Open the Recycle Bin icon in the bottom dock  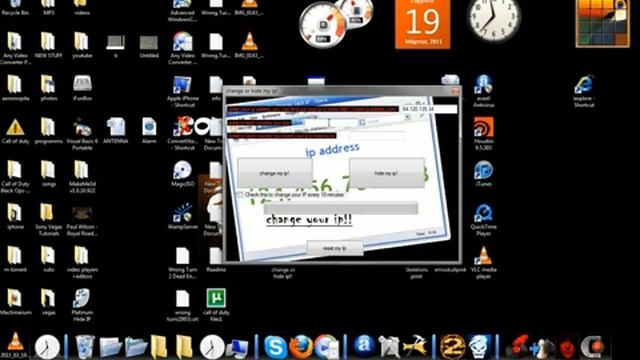(x=84, y=347)
